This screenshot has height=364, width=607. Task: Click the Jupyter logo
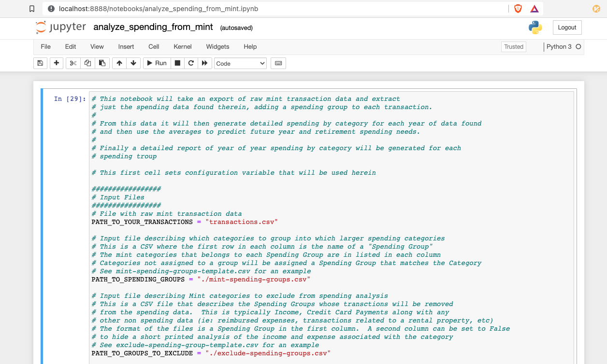coord(61,28)
